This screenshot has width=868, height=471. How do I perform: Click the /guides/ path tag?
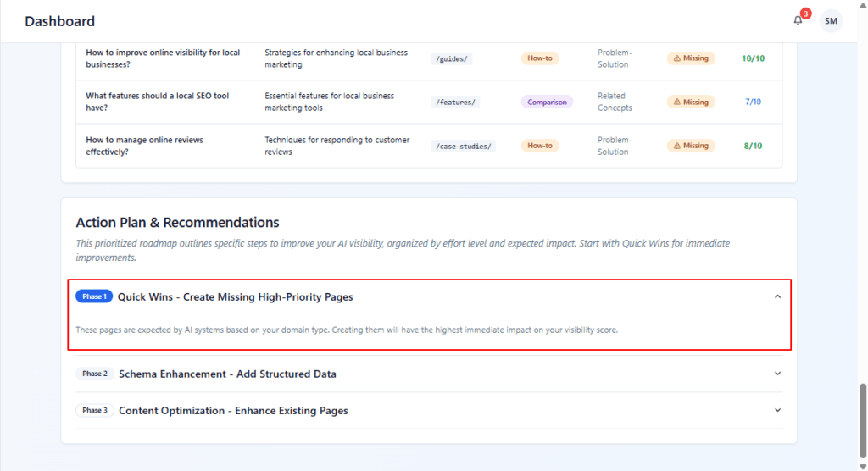(451, 58)
